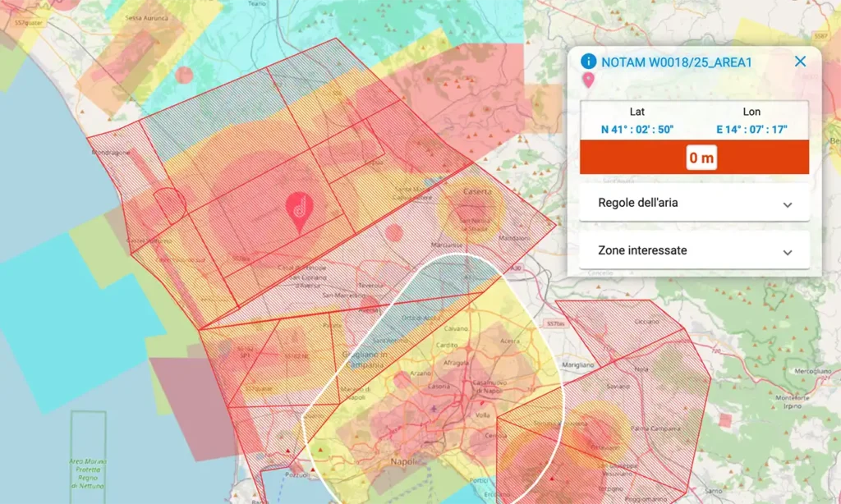
Task: Click the small pink pin icon in panel
Action: tap(588, 80)
